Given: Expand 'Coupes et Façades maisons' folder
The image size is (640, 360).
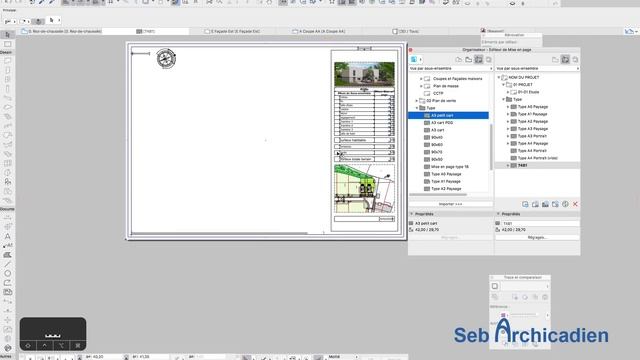Looking at the screenshot, I should pos(421,78).
